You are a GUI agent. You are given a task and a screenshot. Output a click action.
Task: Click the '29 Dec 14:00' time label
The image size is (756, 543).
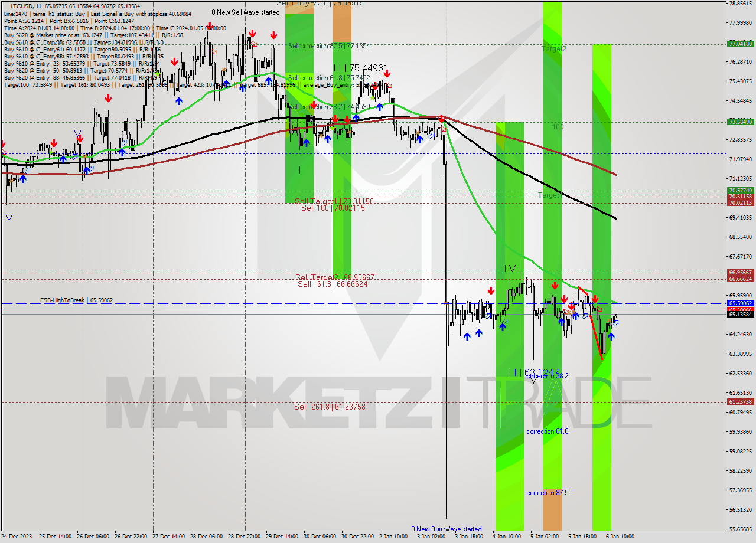(x=282, y=537)
